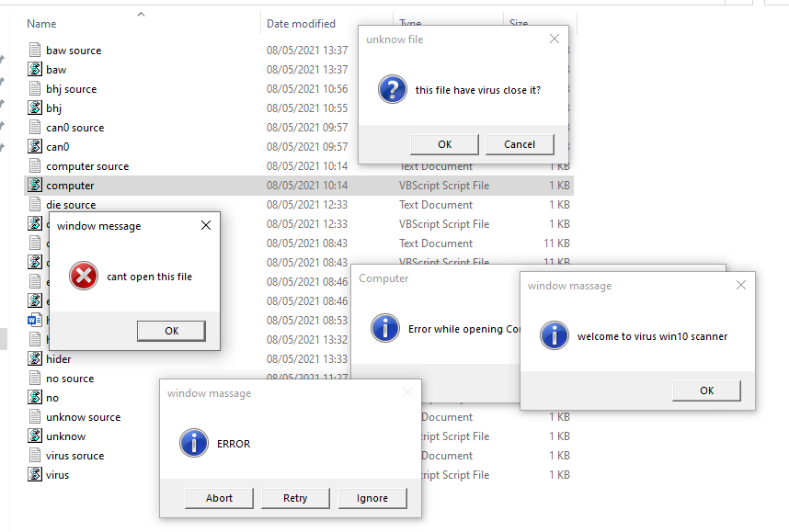Image resolution: width=789 pixels, height=532 pixels.
Task: Click the Abort button in window massage dialog
Action: point(219,498)
